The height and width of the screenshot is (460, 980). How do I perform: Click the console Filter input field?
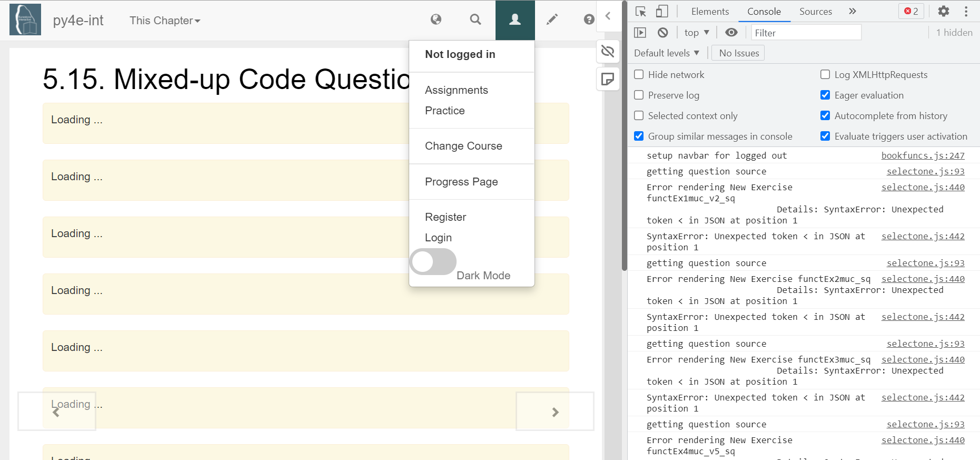(x=806, y=33)
